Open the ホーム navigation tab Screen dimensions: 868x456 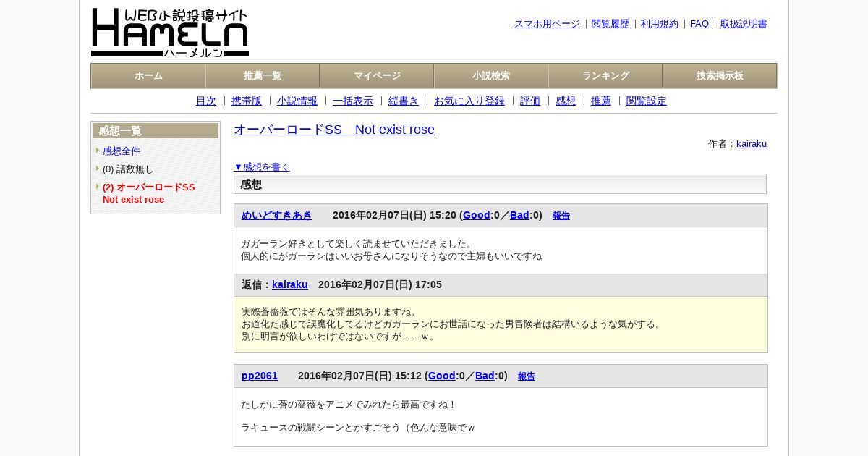click(x=148, y=76)
